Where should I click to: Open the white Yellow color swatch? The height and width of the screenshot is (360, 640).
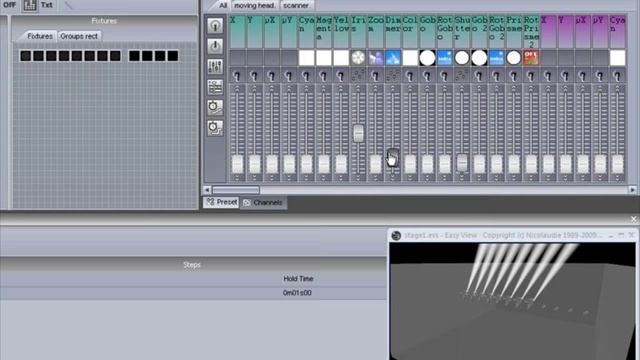pos(341,58)
